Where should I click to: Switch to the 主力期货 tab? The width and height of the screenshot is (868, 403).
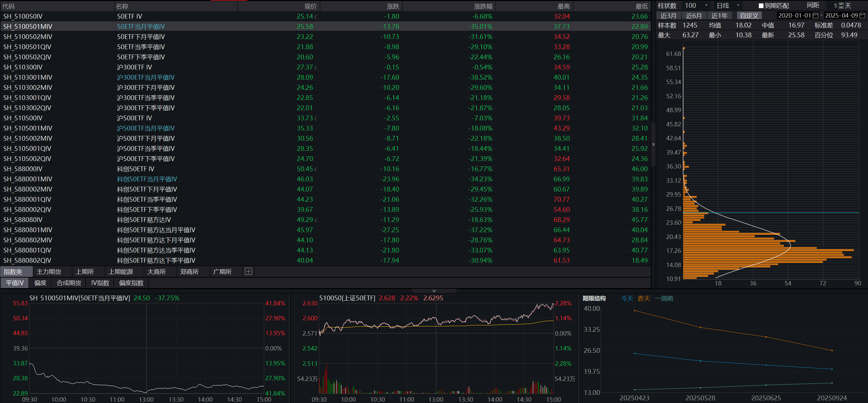tap(49, 272)
